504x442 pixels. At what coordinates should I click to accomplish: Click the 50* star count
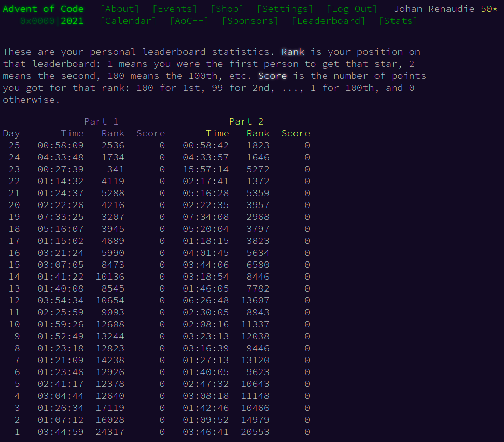(x=489, y=9)
